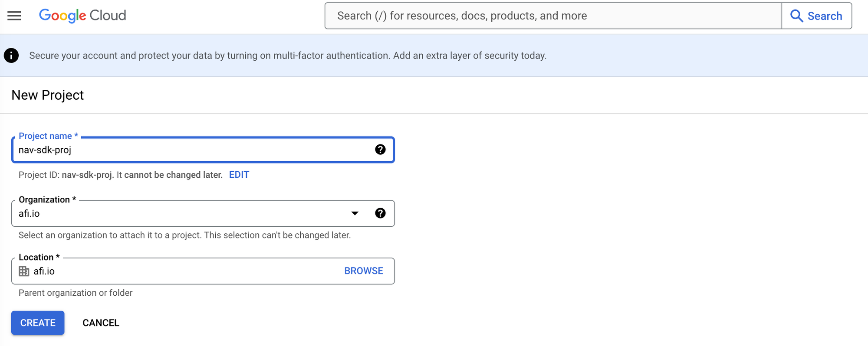Image resolution: width=868 pixels, height=346 pixels.
Task: Select the nav-sdk-proj project name text
Action: coord(45,150)
